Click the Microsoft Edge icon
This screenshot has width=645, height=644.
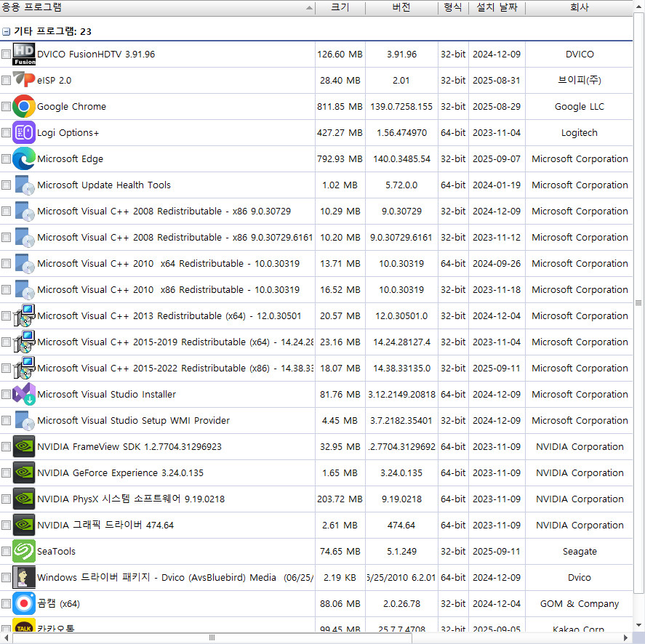[24, 158]
